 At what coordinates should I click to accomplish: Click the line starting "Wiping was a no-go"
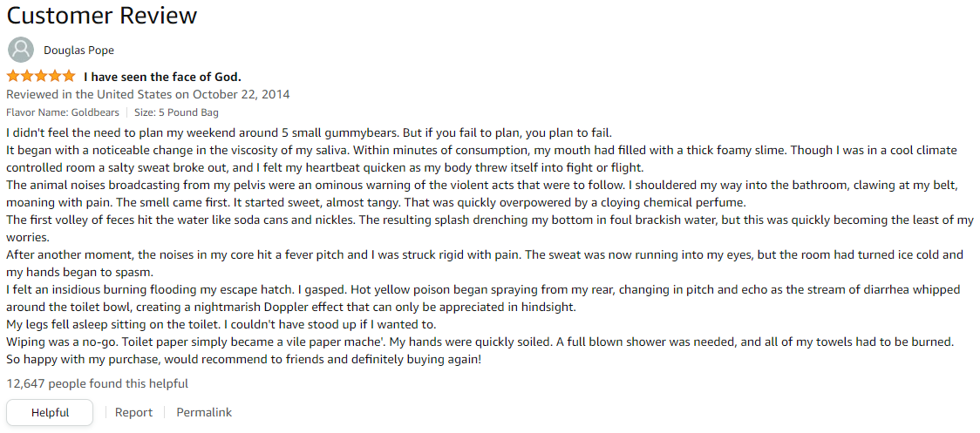pos(480,342)
